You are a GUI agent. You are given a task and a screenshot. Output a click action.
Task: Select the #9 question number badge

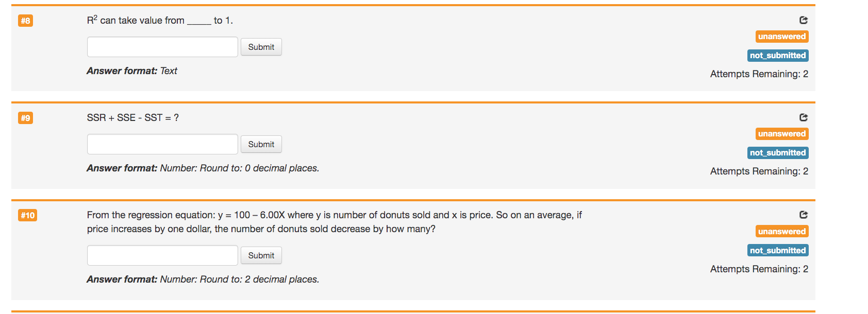(25, 118)
